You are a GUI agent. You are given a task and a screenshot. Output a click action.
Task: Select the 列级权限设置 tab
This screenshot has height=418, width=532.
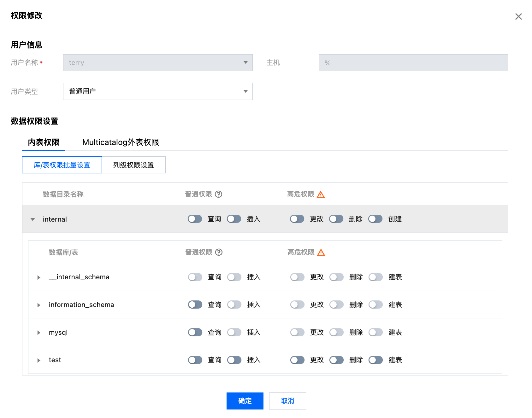tap(133, 165)
